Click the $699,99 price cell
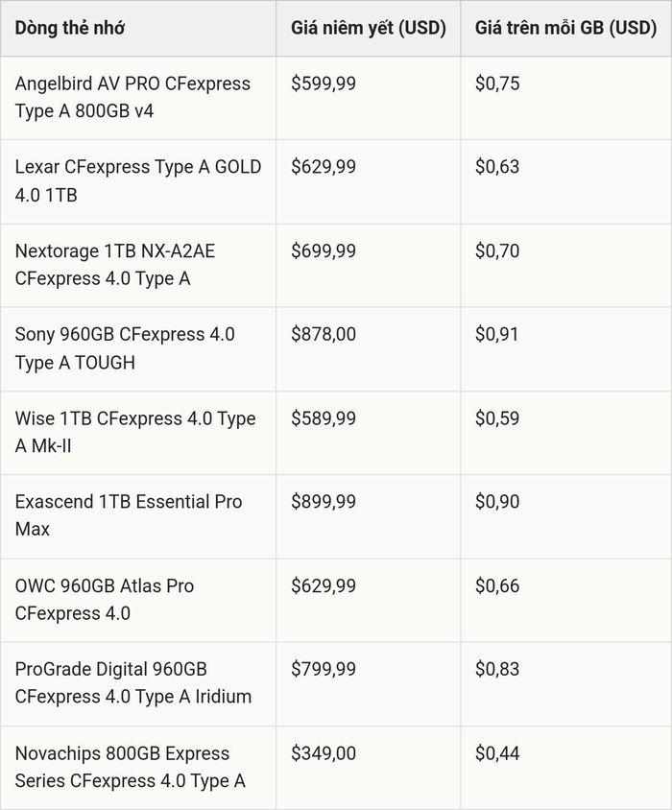The image size is (672, 810). pyautogui.click(x=324, y=251)
